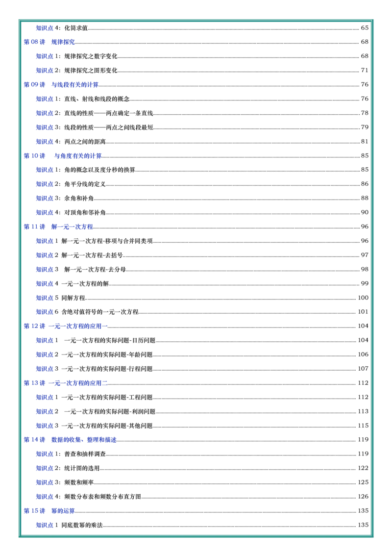Image resolution: width=392 pixels, height=555 pixels.
Task: Open the 工程问题 entry
Action: (202, 397)
